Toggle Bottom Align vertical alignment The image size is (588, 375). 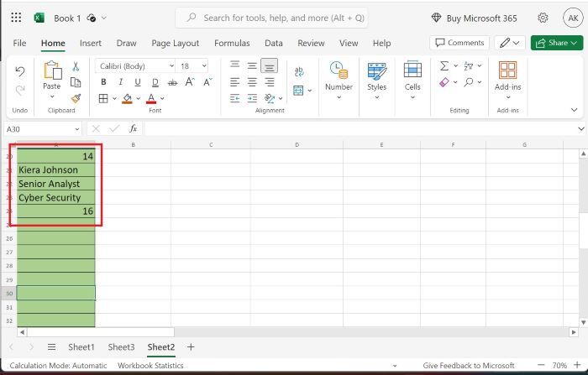270,66
